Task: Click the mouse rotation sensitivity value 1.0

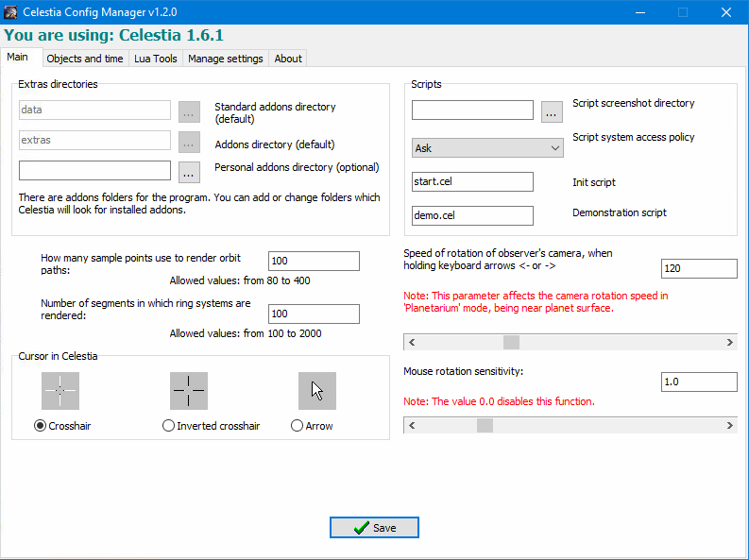Action: coord(699,382)
